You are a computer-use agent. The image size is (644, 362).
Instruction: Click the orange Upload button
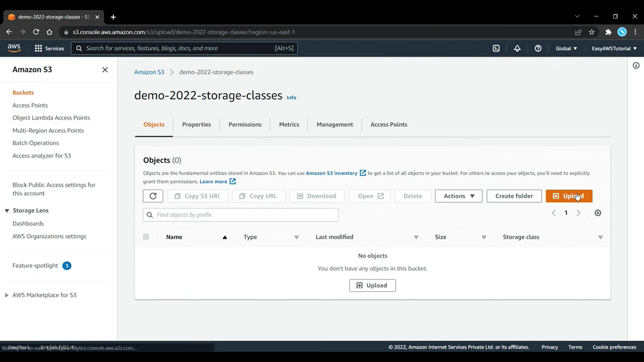pyautogui.click(x=569, y=196)
